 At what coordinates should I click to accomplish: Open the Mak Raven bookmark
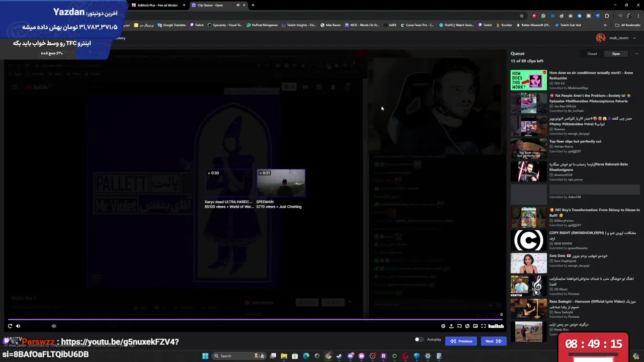(331, 25)
